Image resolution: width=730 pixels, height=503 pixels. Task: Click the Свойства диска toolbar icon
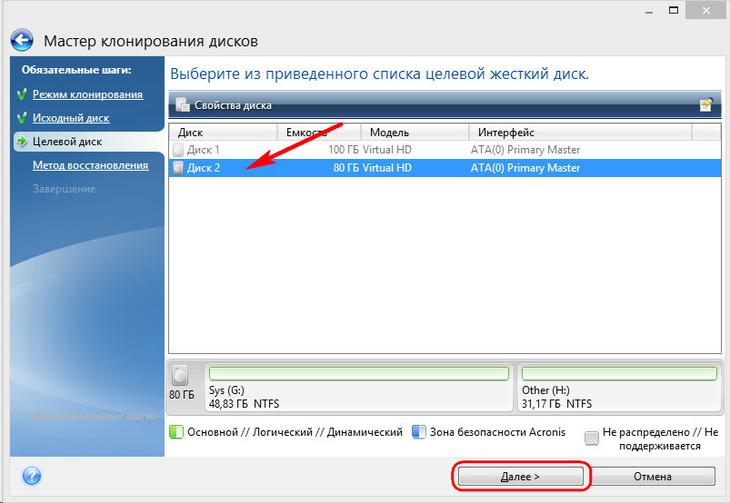182,105
